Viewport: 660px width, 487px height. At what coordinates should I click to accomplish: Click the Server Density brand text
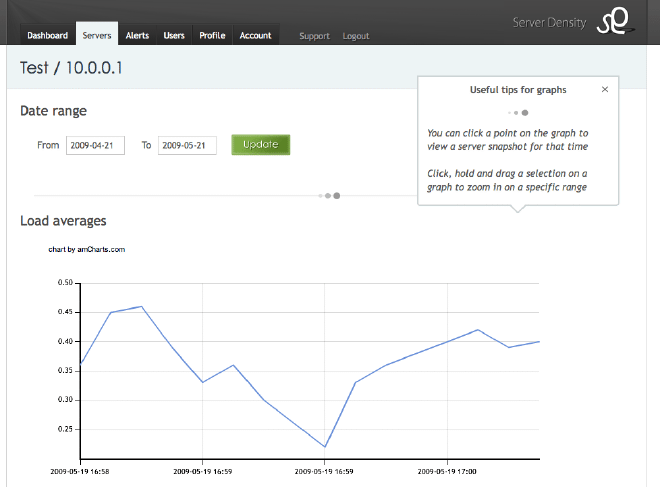pyautogui.click(x=549, y=21)
